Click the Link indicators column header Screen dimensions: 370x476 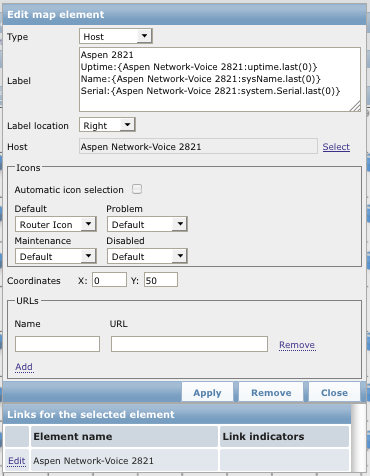284,436
